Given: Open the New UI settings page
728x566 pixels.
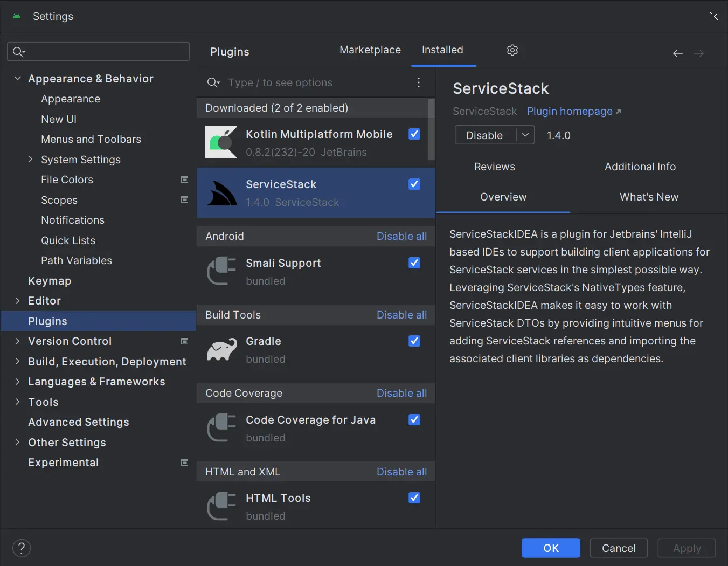Looking at the screenshot, I should [x=59, y=119].
